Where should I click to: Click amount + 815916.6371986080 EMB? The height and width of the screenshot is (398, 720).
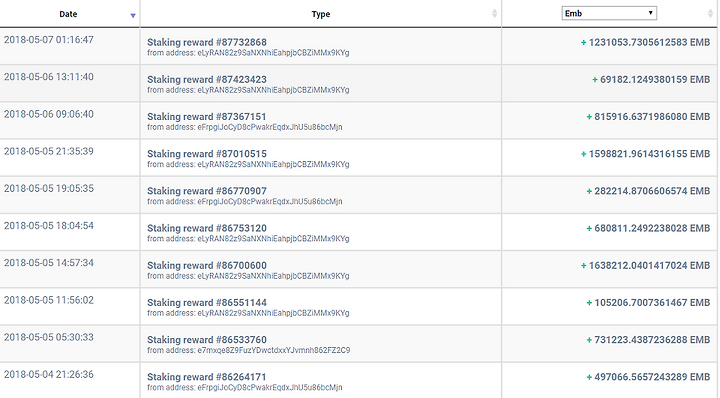click(x=648, y=117)
